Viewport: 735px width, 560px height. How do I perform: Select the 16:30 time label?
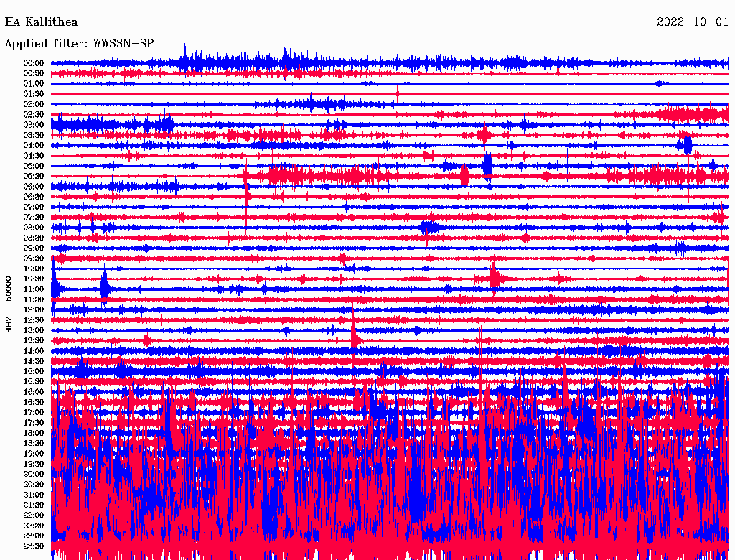tap(34, 402)
